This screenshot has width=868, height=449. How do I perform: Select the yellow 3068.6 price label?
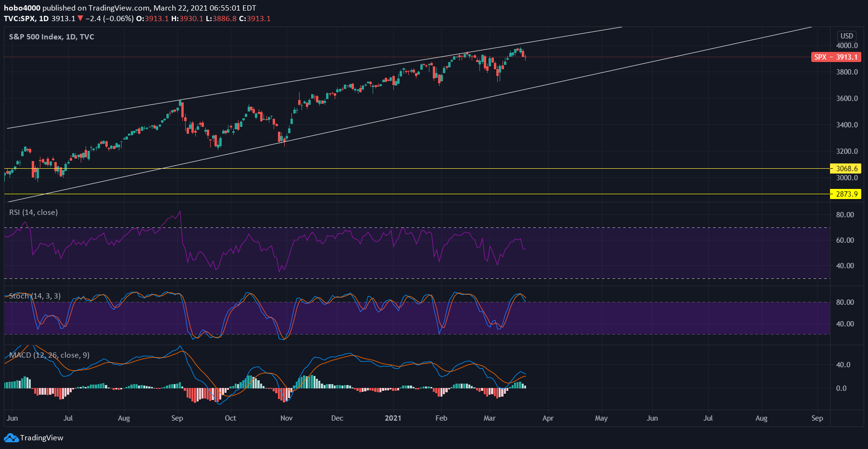click(845, 169)
